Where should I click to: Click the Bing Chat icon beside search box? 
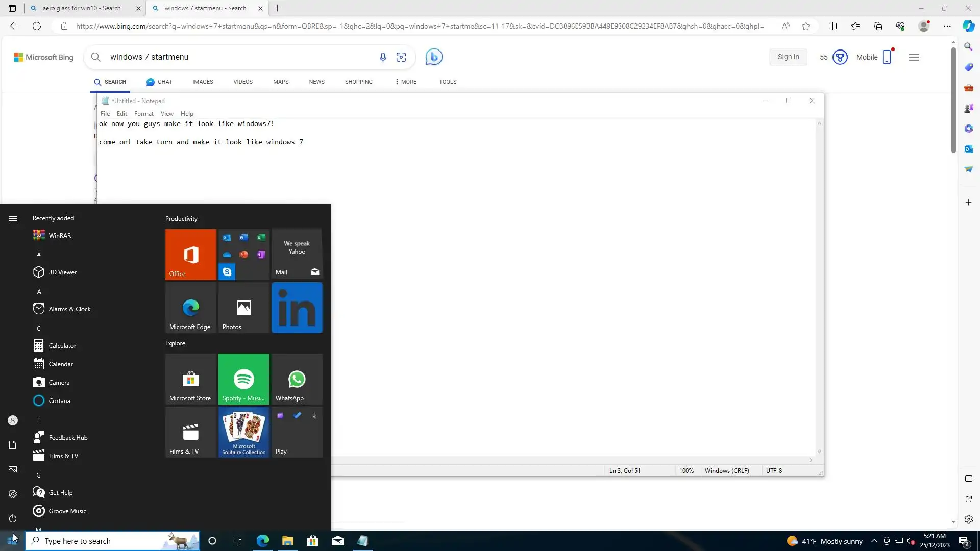[x=434, y=57]
